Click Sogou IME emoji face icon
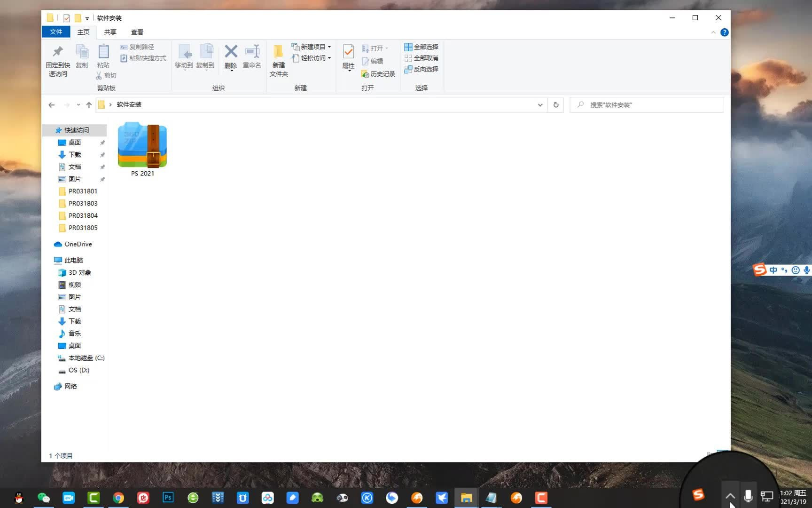This screenshot has height=508, width=812. (796, 270)
